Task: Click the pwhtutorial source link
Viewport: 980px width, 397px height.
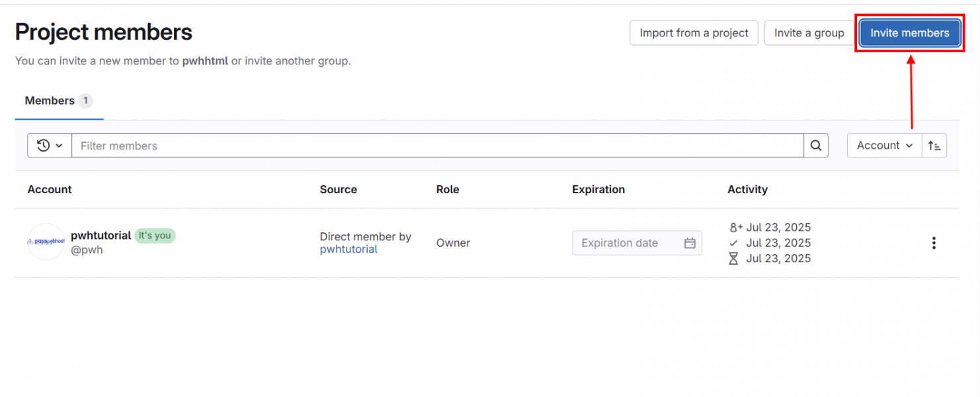Action: (x=348, y=249)
